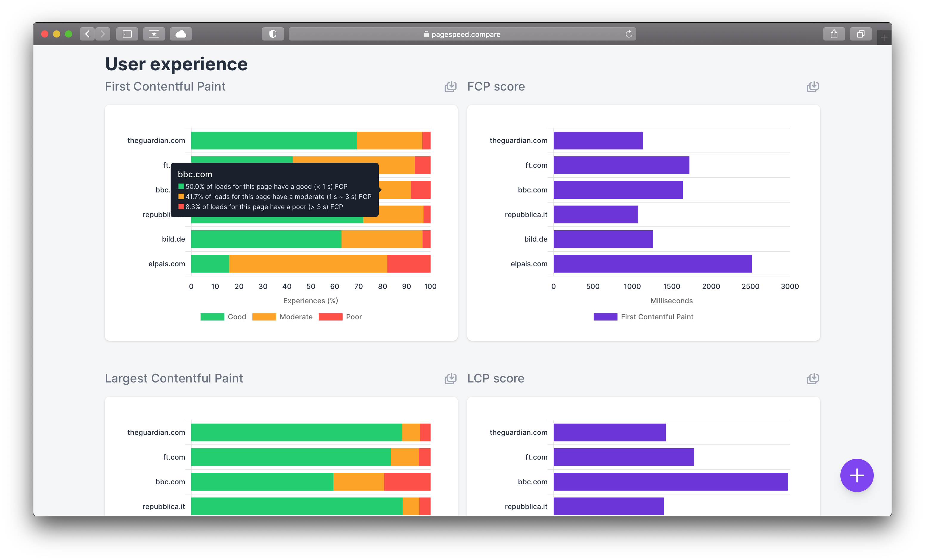Toggle the Safari sidebar
Image resolution: width=925 pixels, height=560 pixels.
click(127, 34)
